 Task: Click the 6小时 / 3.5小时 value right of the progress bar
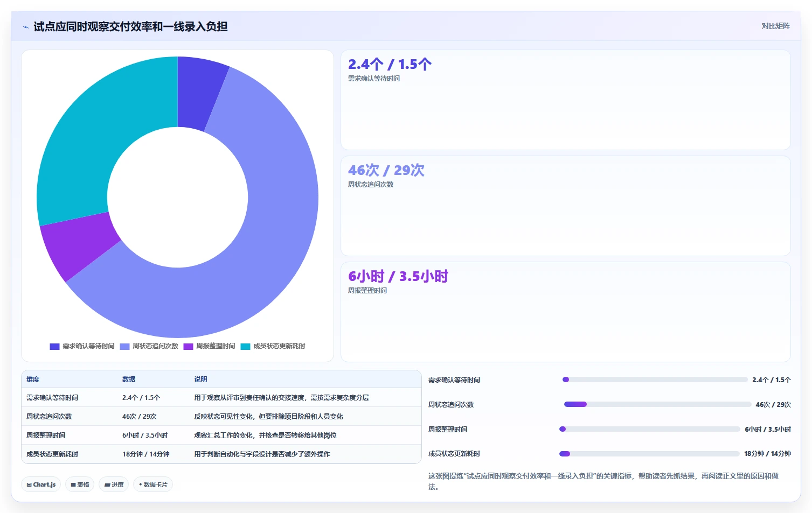click(768, 430)
